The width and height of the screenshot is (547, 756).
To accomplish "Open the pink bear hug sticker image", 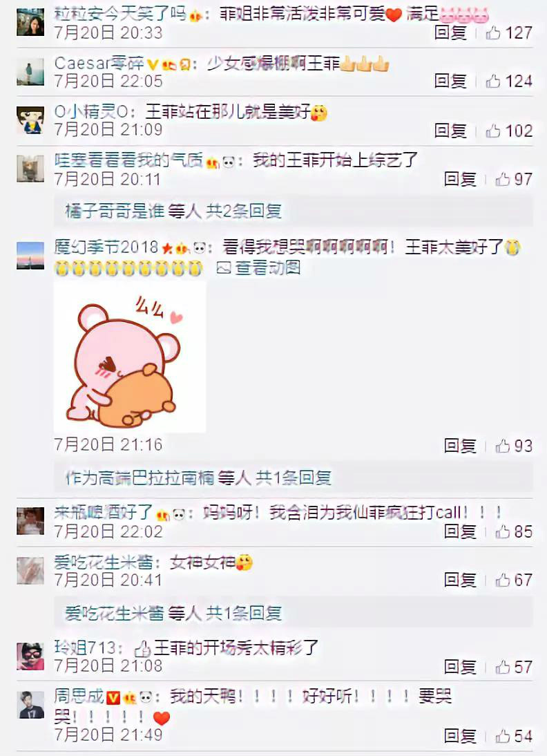I will [x=130, y=357].
